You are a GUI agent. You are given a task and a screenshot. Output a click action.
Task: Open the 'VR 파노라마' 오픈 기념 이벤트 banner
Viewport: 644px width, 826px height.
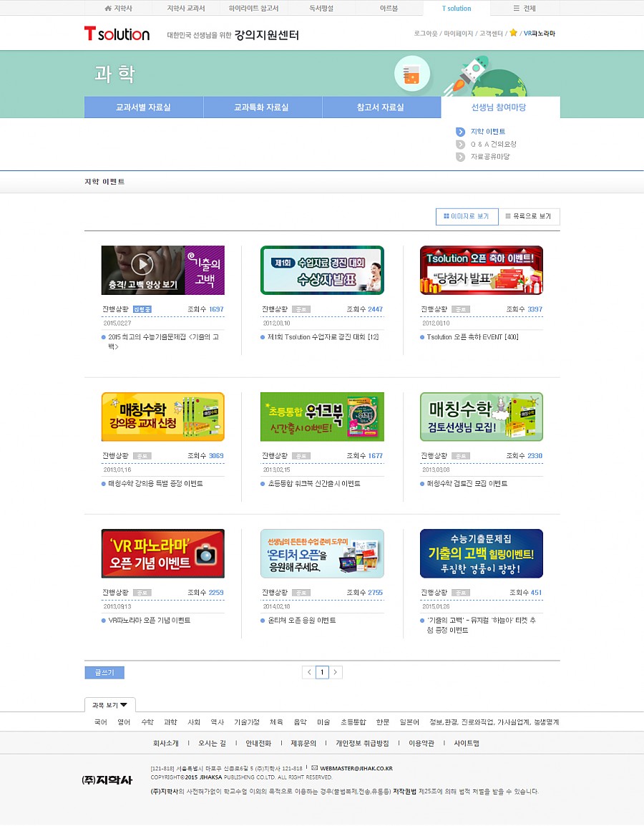[x=162, y=553]
